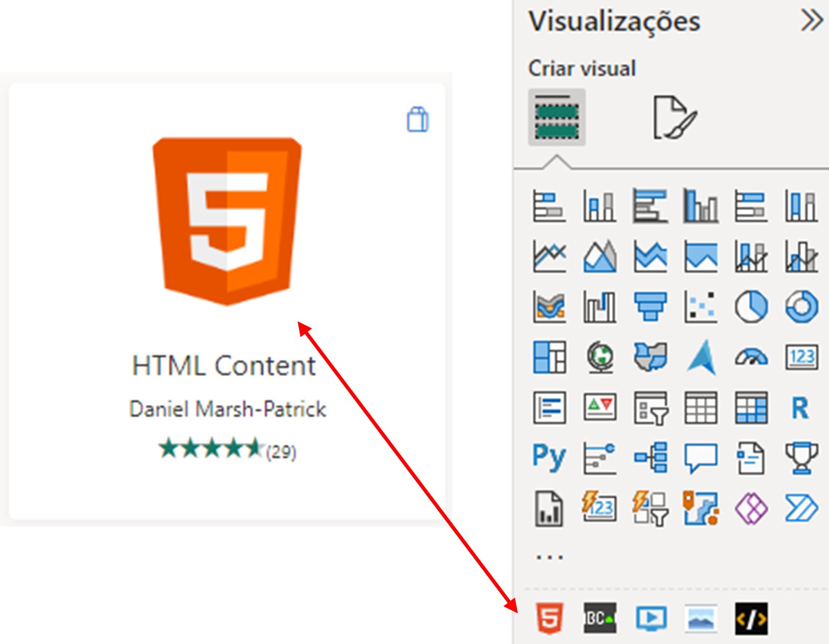Select the BC custom visual

tap(599, 618)
